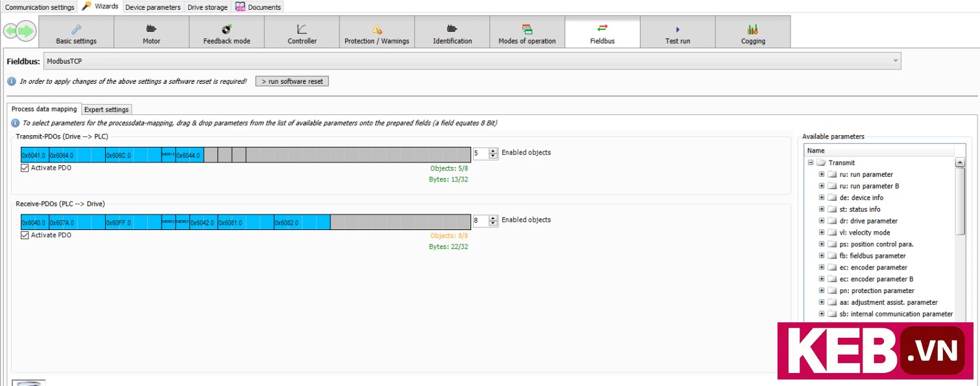980x386 pixels.
Task: Decrease Receive-PDO enabled objects count
Action: [493, 224]
